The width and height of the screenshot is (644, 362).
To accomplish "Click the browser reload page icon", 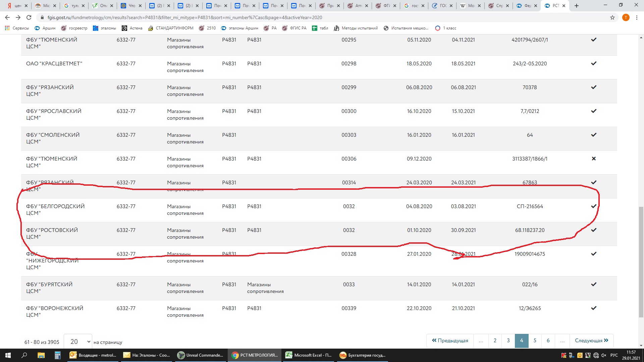I will (x=29, y=17).
